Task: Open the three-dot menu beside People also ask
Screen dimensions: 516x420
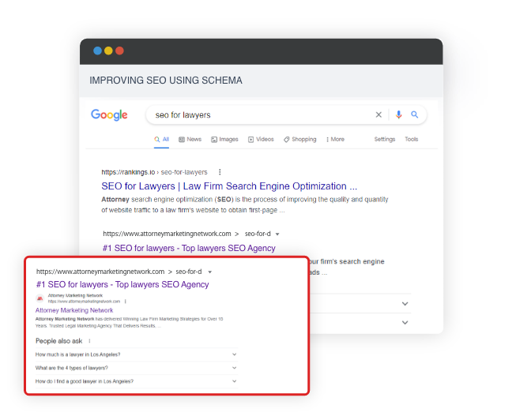Action: pos(89,341)
